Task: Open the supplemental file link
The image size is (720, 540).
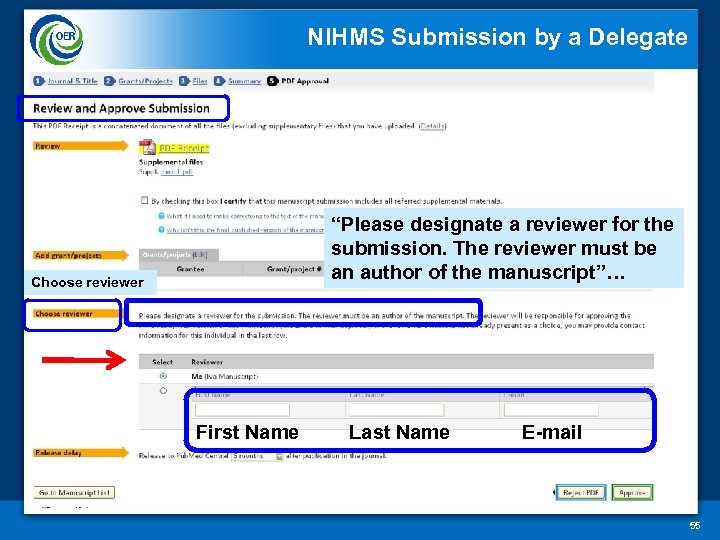Action: [x=177, y=172]
